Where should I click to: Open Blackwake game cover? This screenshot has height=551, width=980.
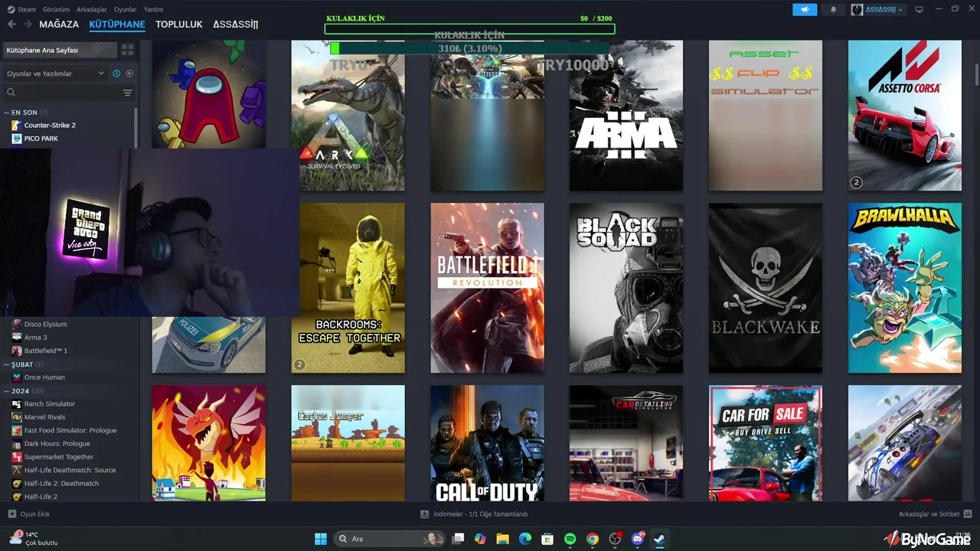coord(765,288)
